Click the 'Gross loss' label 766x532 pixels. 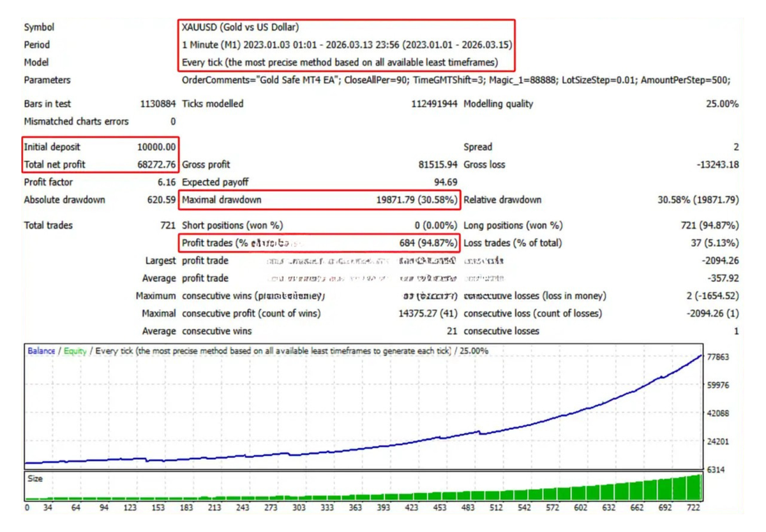(484, 165)
